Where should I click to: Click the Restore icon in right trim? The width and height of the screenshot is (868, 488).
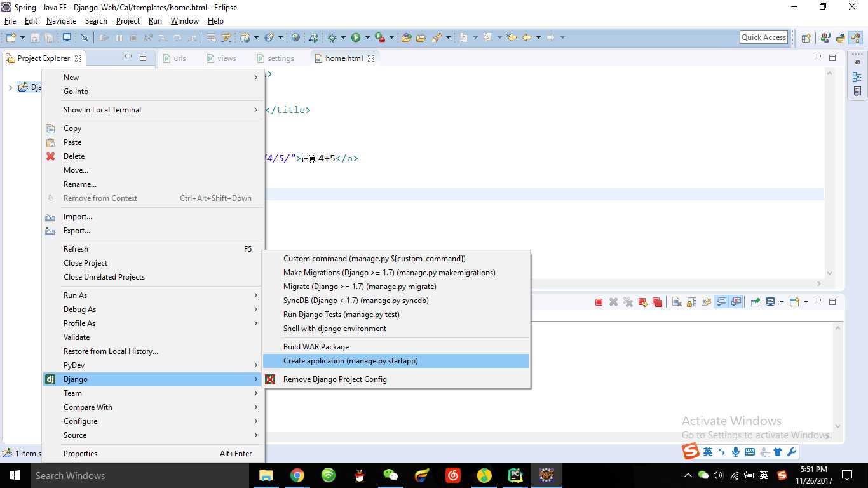(x=857, y=63)
